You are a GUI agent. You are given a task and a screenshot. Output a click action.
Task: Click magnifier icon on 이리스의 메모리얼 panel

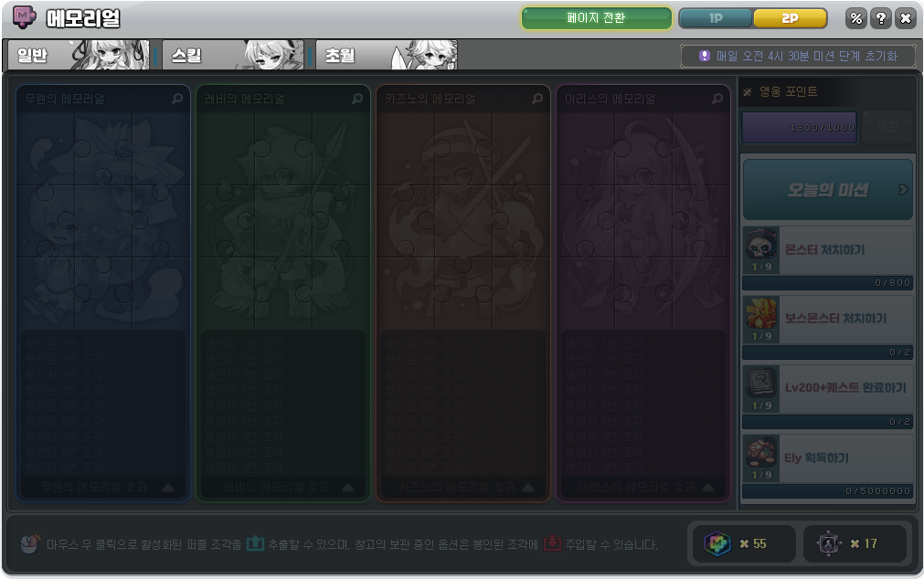coord(717,99)
